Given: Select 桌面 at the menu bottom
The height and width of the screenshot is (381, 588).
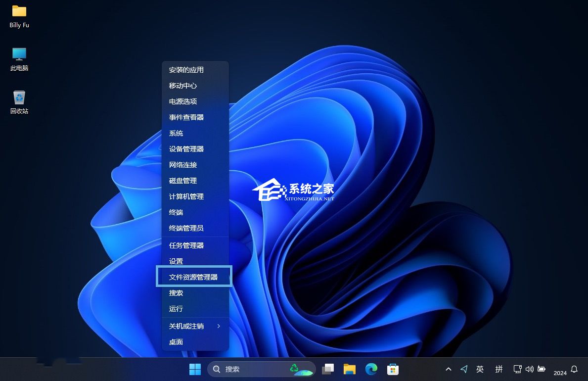Looking at the screenshot, I should [195, 342].
